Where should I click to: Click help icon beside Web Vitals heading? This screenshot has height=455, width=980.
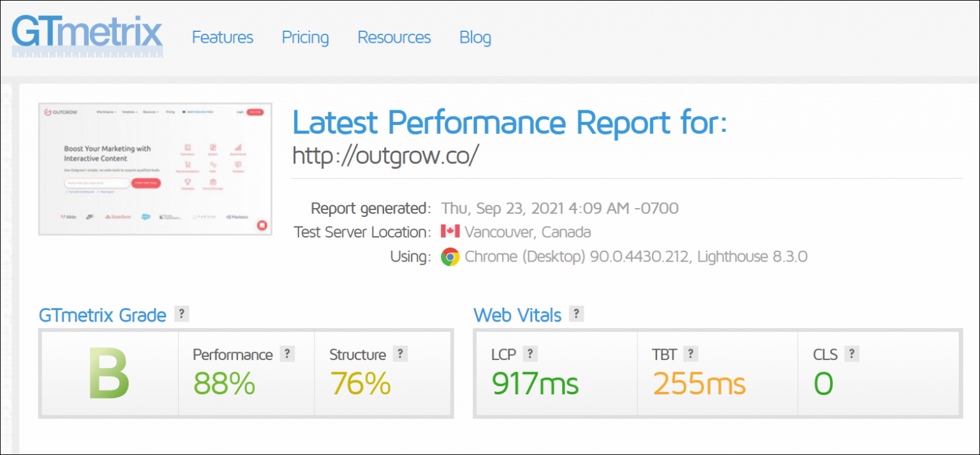click(576, 314)
